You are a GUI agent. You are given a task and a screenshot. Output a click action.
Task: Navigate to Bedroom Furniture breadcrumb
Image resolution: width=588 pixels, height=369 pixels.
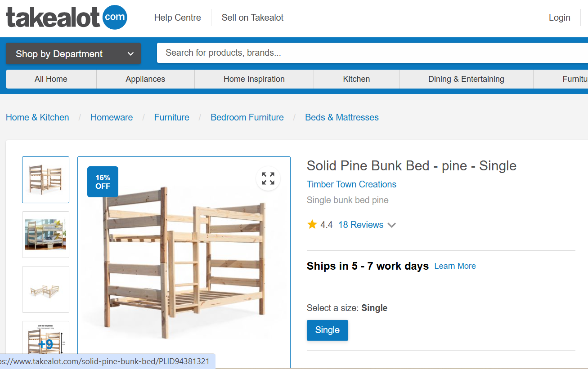[247, 117]
